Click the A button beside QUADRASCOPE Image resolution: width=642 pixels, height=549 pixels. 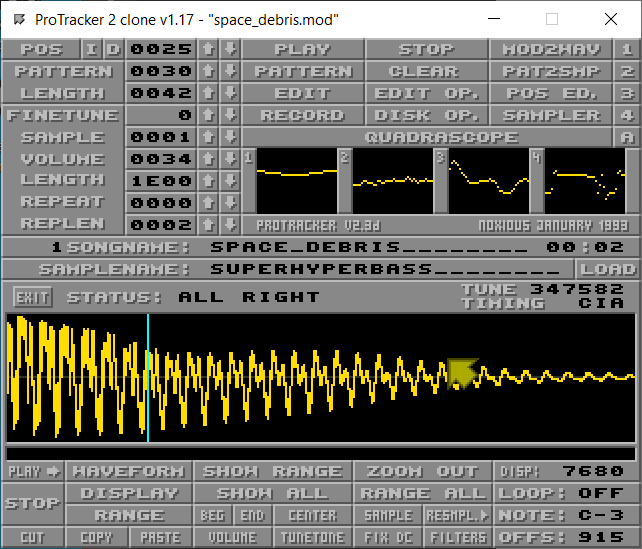tap(626, 137)
